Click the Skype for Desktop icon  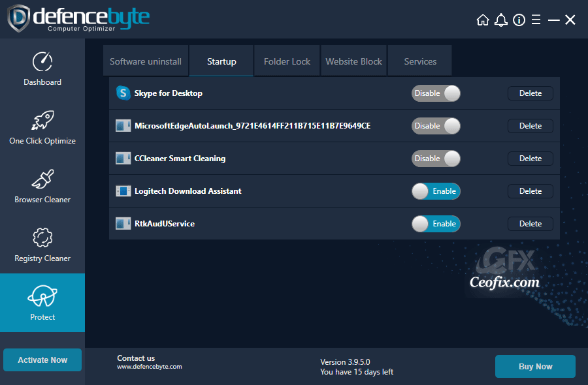pos(123,93)
